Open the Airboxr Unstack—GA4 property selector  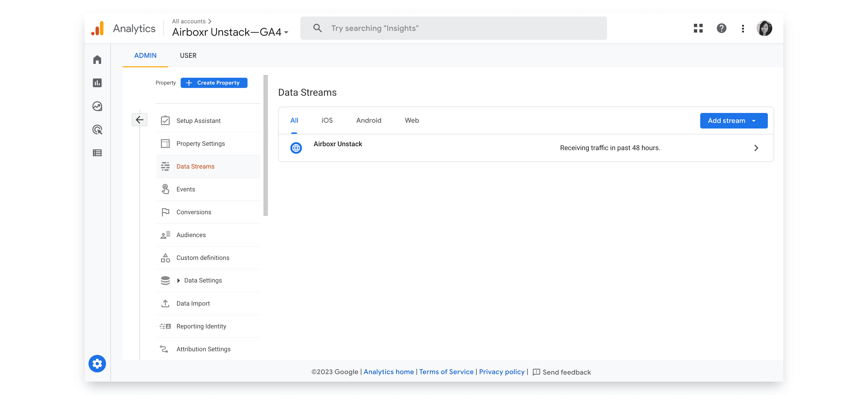(x=230, y=32)
